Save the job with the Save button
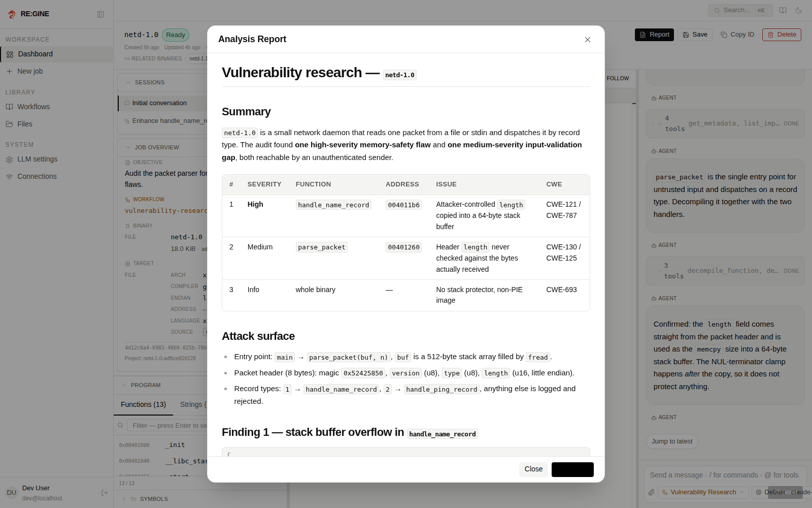This screenshot has height=508, width=812. coord(695,35)
